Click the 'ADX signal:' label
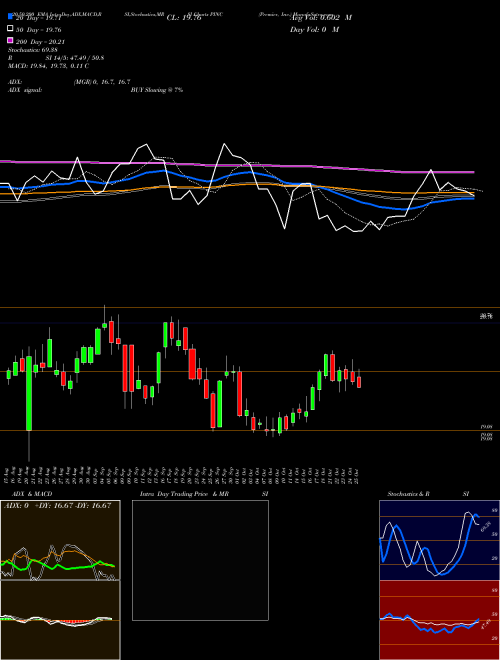Image resolution: width=500 pixels, height=660 pixels. click(25, 90)
